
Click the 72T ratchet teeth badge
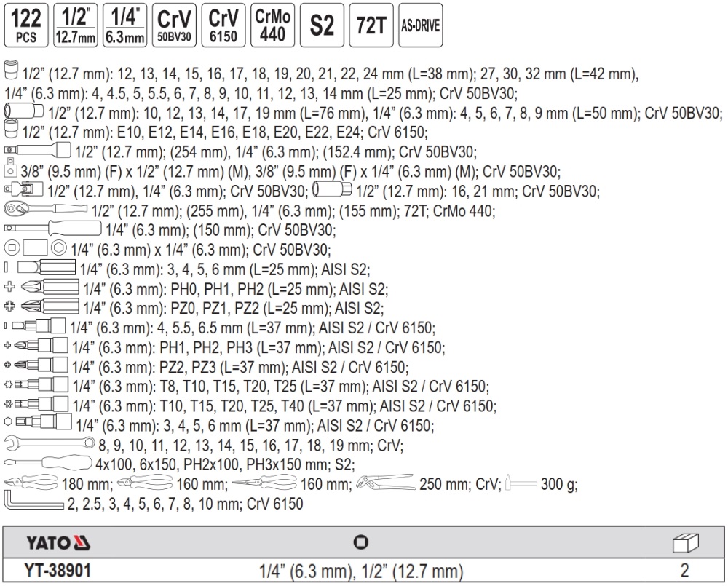click(x=371, y=27)
